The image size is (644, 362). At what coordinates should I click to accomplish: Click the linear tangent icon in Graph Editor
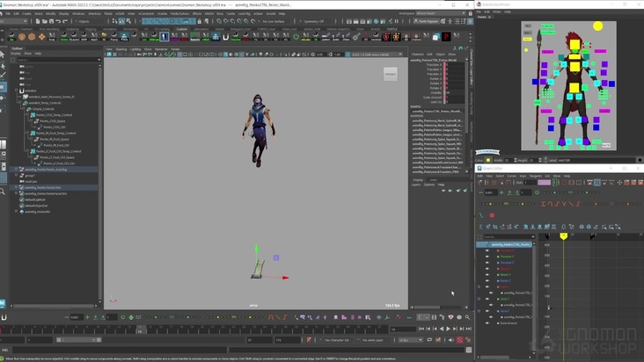(x=571, y=204)
